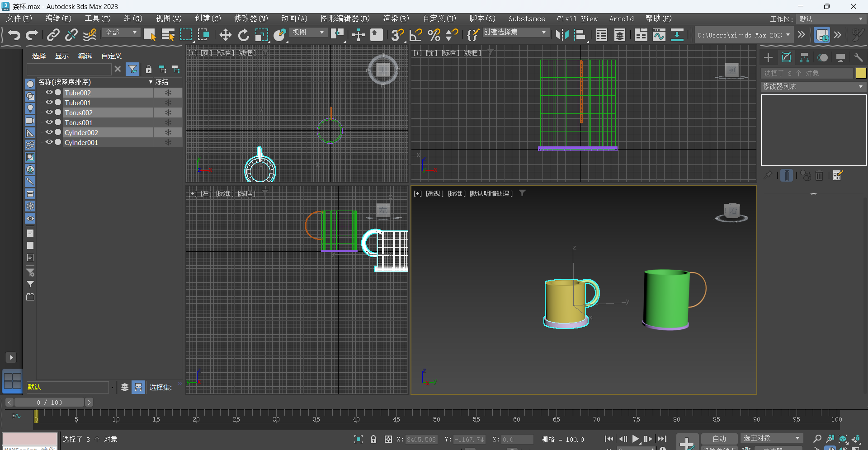The height and width of the screenshot is (450, 868).
Task: Activate the Select and Link tool
Action: (53, 35)
